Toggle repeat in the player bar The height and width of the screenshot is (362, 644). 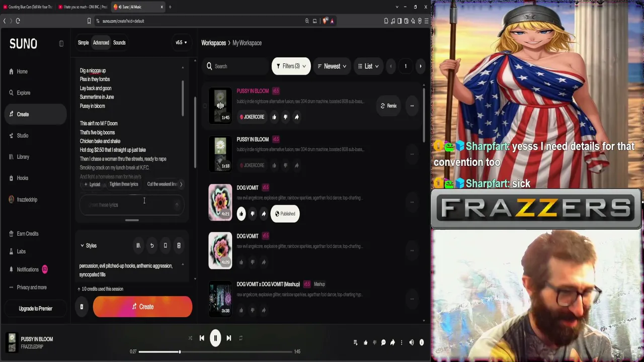click(241, 338)
